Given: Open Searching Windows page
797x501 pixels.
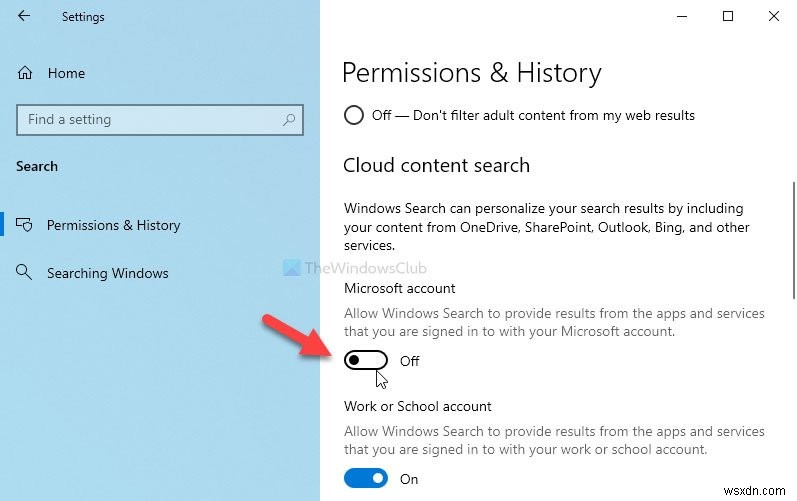Looking at the screenshot, I should pos(107,273).
